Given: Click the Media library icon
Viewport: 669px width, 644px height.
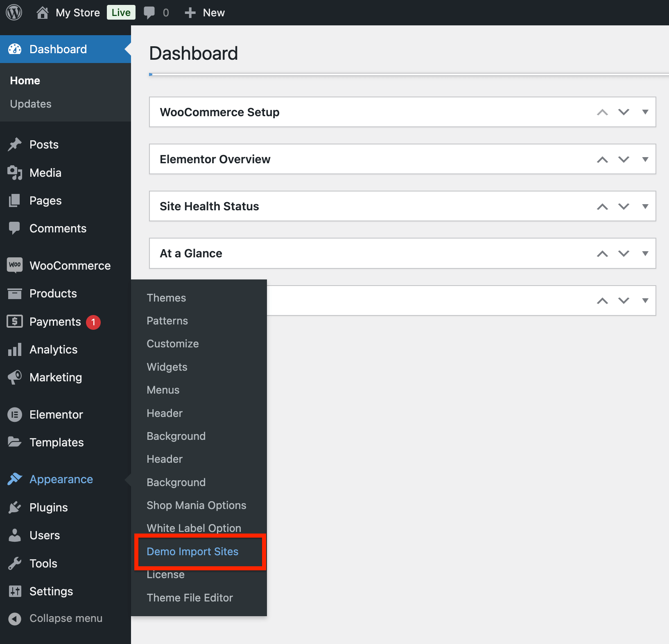Looking at the screenshot, I should pos(15,173).
